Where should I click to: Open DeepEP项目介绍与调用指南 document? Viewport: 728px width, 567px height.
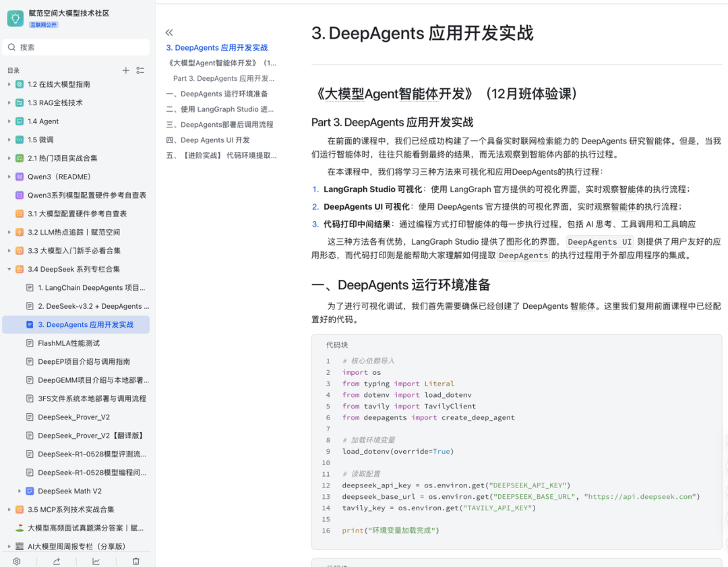(x=84, y=362)
